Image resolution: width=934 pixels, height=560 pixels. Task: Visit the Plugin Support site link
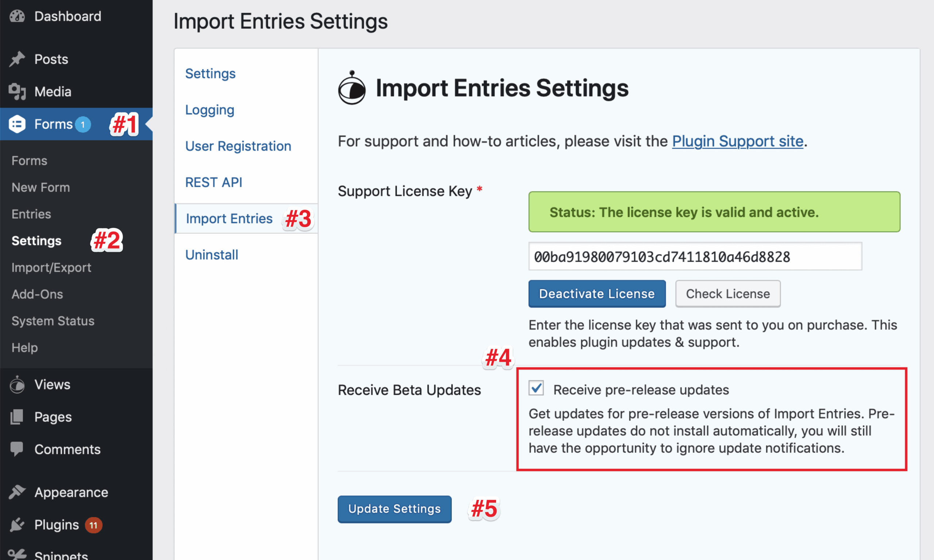(x=737, y=141)
